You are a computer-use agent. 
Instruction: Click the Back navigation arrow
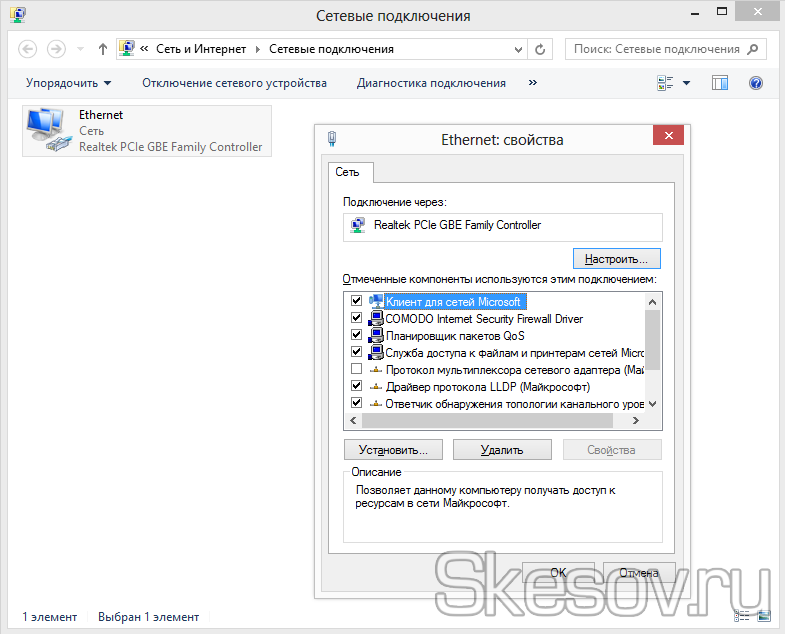(x=28, y=49)
